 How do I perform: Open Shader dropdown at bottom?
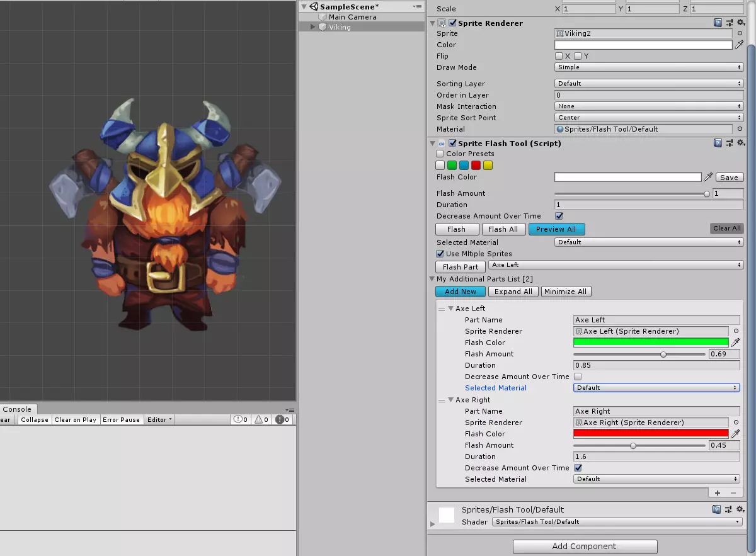click(x=617, y=522)
